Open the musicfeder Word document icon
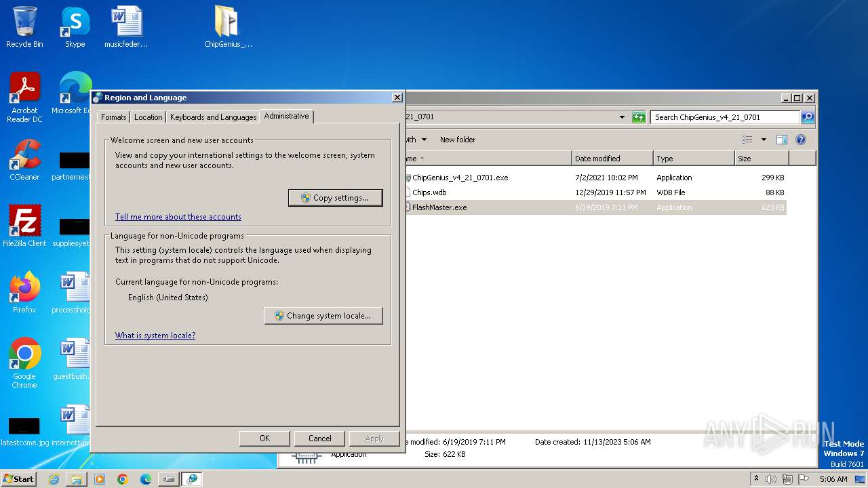Image resolution: width=868 pixels, height=488 pixels. pyautogui.click(x=126, y=27)
